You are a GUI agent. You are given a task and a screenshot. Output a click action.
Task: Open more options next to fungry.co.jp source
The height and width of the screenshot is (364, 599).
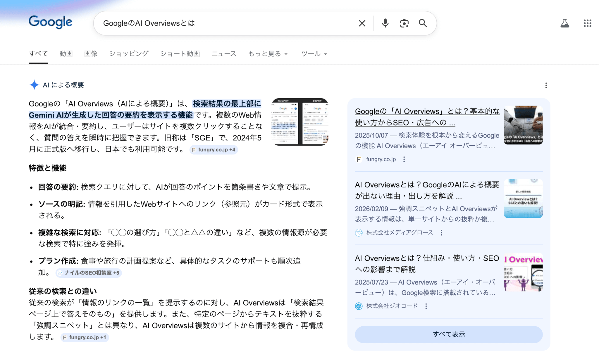404,159
